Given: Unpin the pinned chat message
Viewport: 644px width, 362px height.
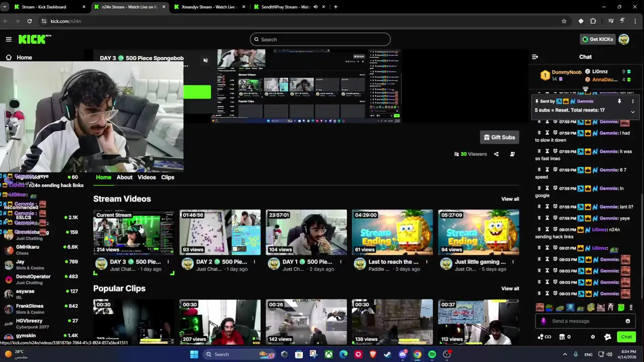Looking at the screenshot, I should [x=619, y=101].
